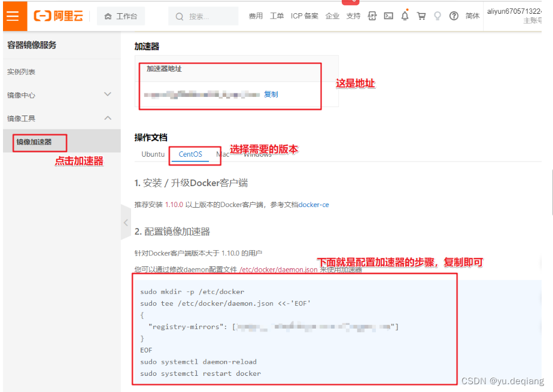Click the 容器镜像服务 sidebar title
Viewport: 553px width, 392px height.
pyautogui.click(x=32, y=45)
